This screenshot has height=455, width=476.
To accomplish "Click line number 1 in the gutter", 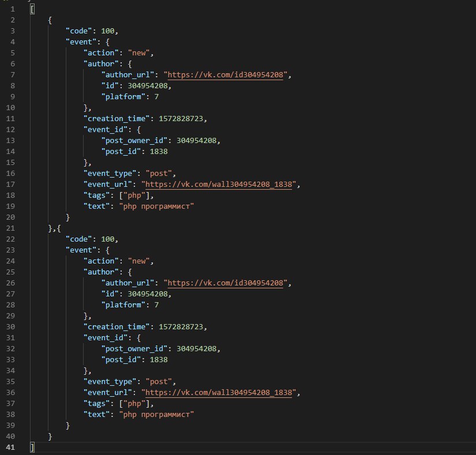I will pos(13,9).
